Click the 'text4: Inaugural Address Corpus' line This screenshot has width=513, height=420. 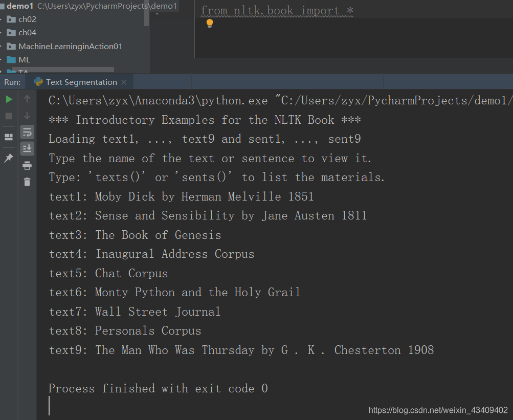pyautogui.click(x=151, y=254)
